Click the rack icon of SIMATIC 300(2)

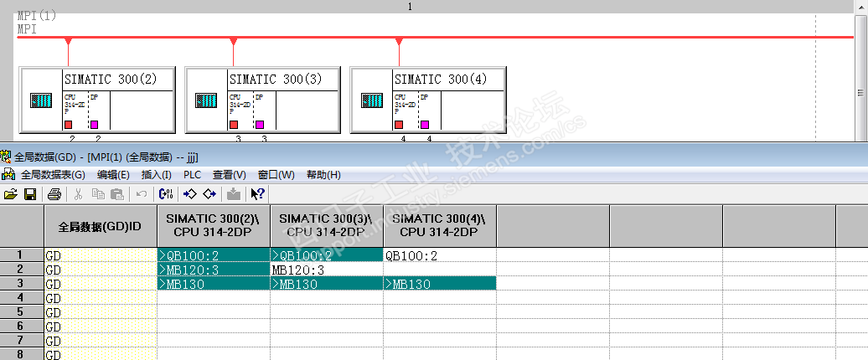pyautogui.click(x=41, y=100)
